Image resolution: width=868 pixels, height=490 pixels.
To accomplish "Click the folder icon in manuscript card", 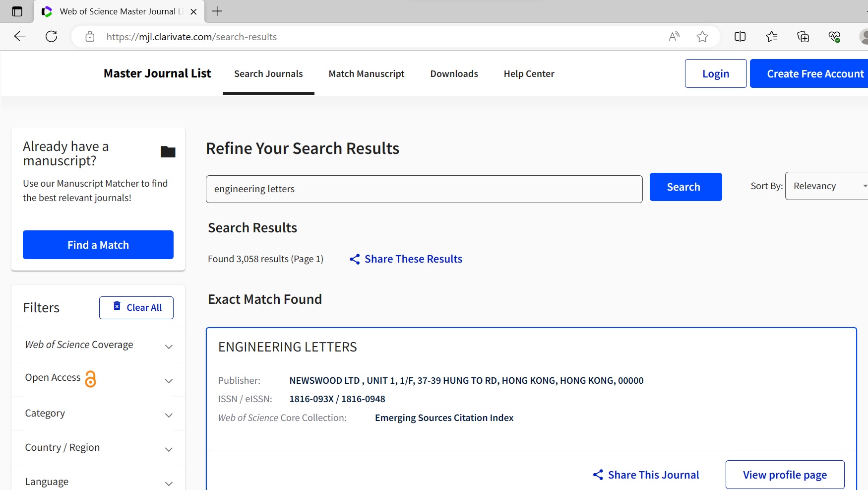I will pos(168,152).
